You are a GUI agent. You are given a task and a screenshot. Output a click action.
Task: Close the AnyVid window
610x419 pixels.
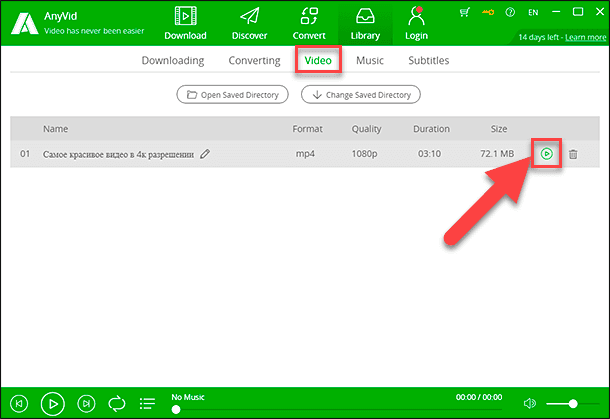coord(600,12)
